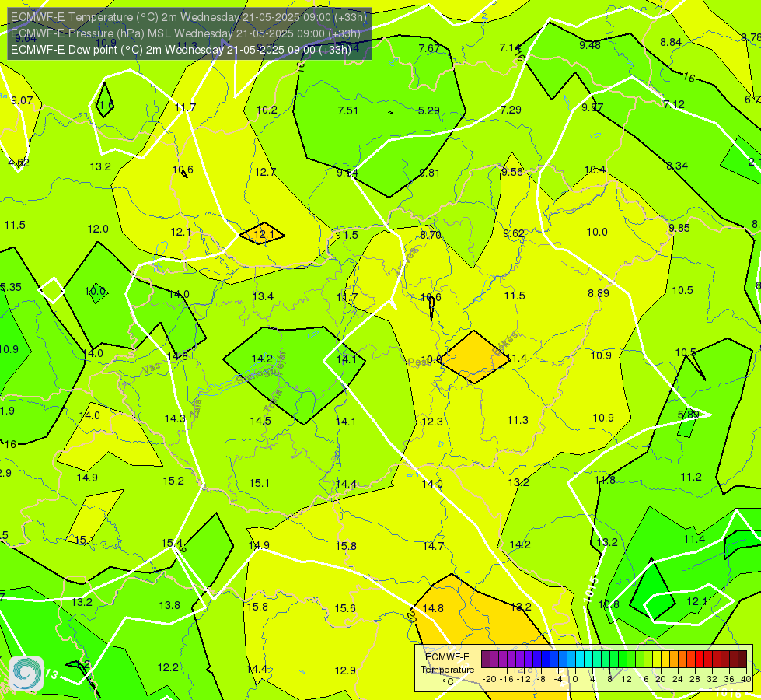Viewport: 761px width, 700px height.
Task: Click the temperature value 7.12
Action: [674, 104]
